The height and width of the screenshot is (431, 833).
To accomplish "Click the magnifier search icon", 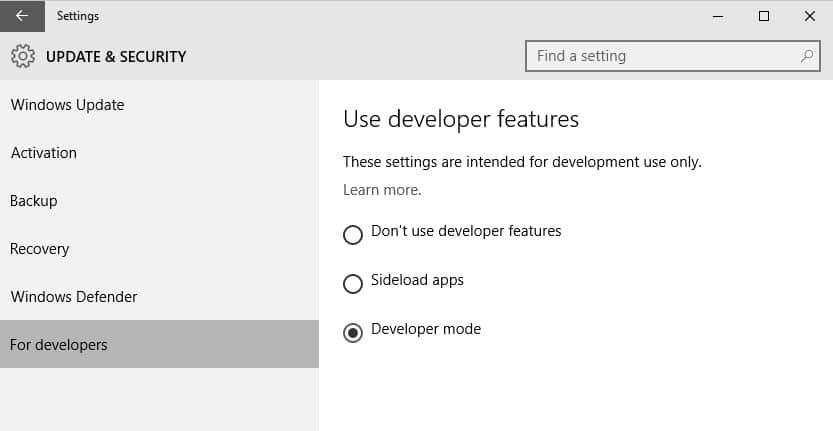I will (807, 56).
